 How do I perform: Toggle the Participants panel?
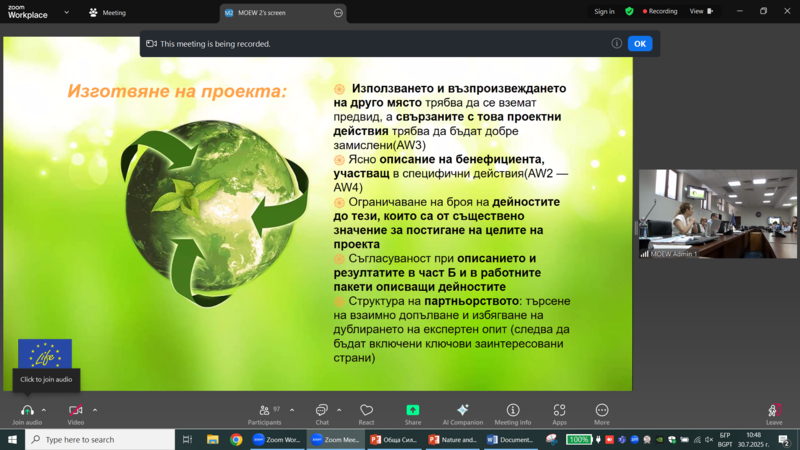click(x=265, y=410)
